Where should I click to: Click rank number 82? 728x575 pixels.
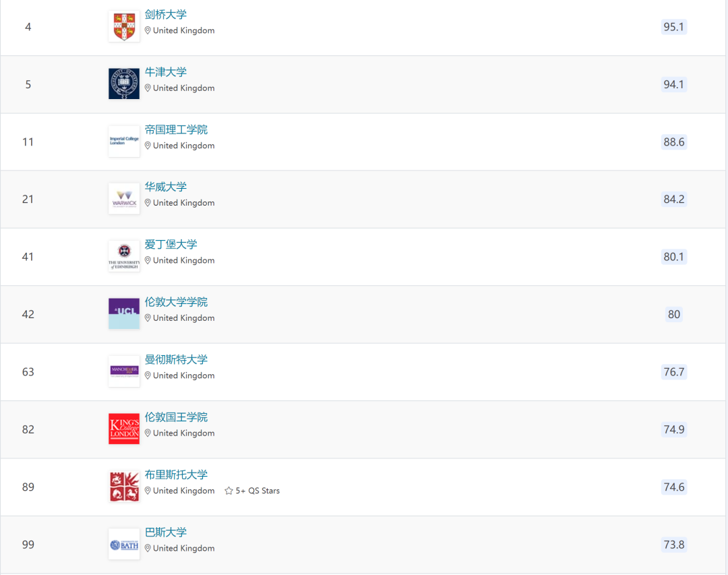pyautogui.click(x=28, y=429)
